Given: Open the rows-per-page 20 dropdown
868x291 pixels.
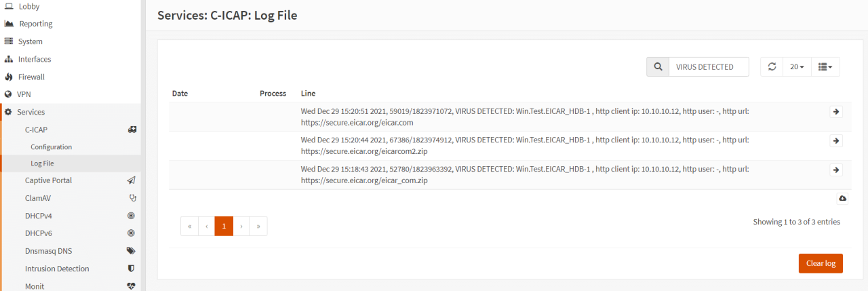Looking at the screenshot, I should (797, 67).
